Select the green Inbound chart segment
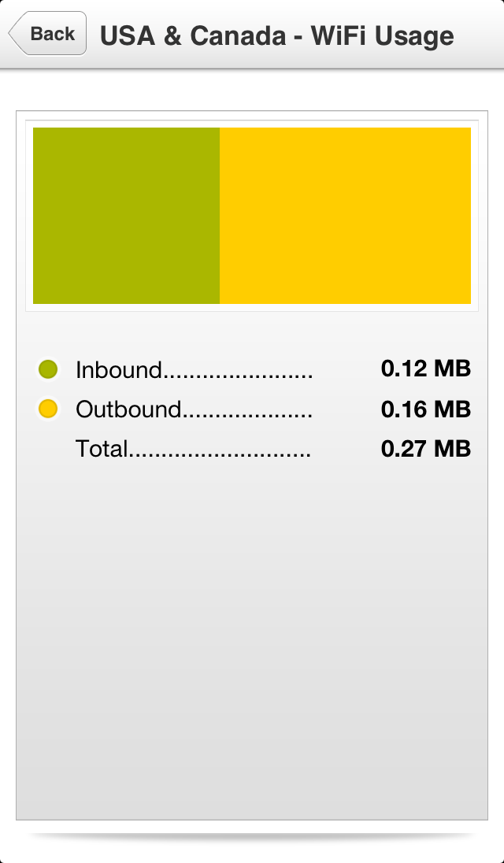504x863 pixels. coord(126,216)
